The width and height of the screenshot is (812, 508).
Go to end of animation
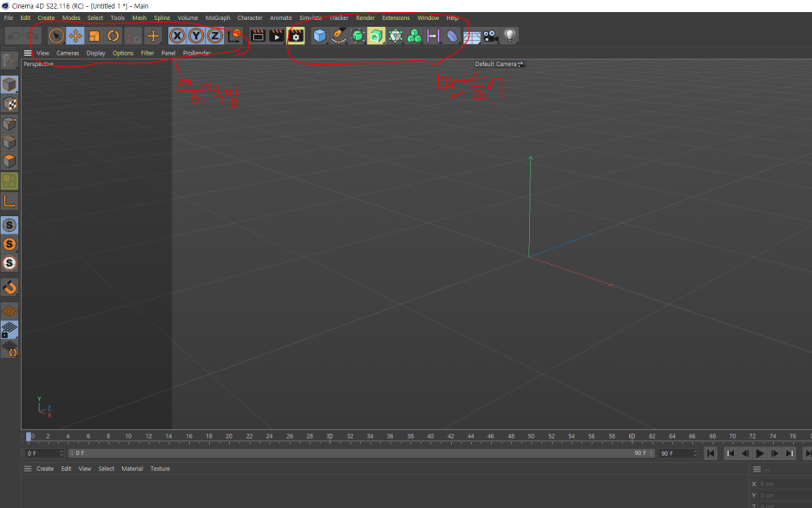(808, 453)
